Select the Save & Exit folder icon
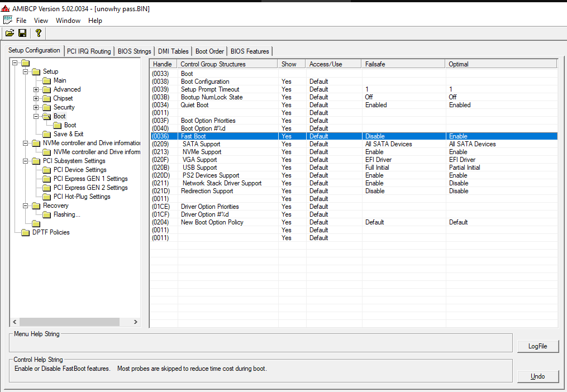Viewport: 567px width, 392px height. [46, 134]
